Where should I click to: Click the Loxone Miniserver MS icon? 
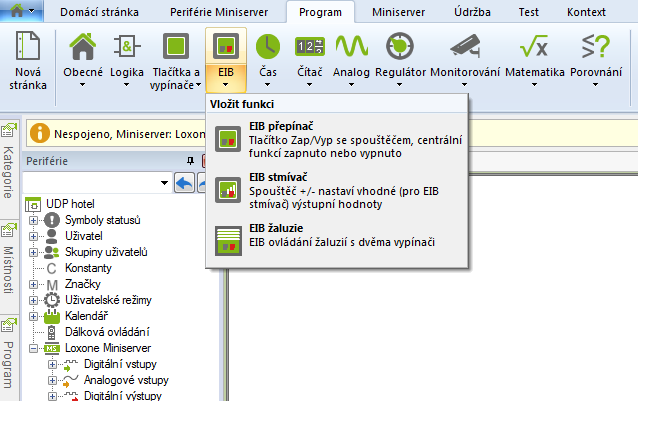(x=52, y=348)
